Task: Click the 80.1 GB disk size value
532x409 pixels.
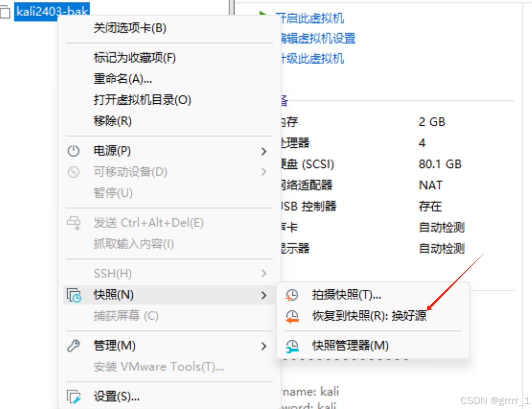Action: coord(440,164)
